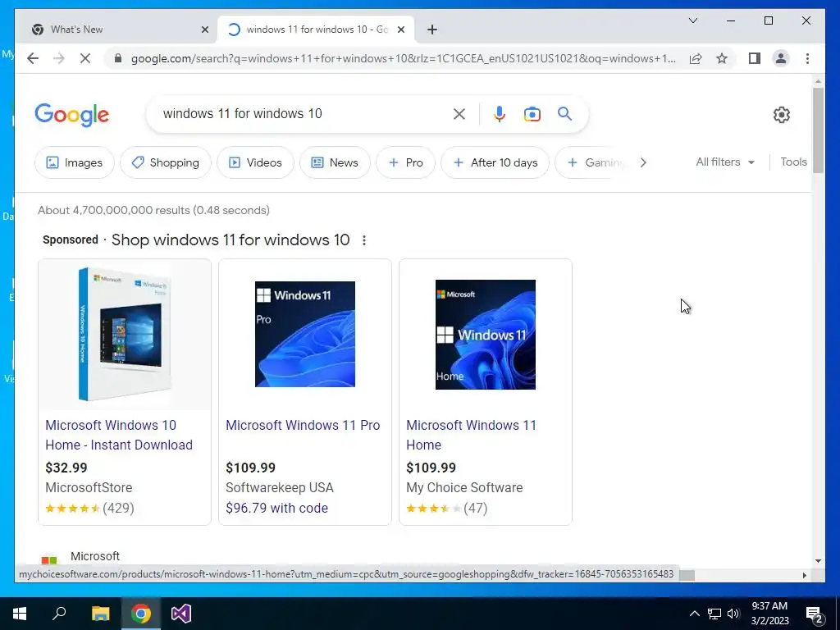The image size is (840, 630).
Task: Open Microsoft Windows 10 Home - Instant Download link
Action: click(x=119, y=435)
